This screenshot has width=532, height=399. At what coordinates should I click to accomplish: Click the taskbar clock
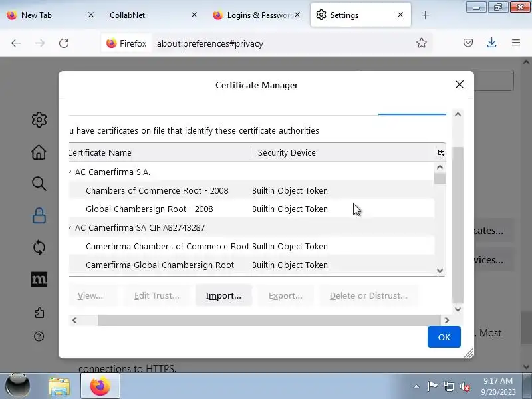pyautogui.click(x=498, y=386)
